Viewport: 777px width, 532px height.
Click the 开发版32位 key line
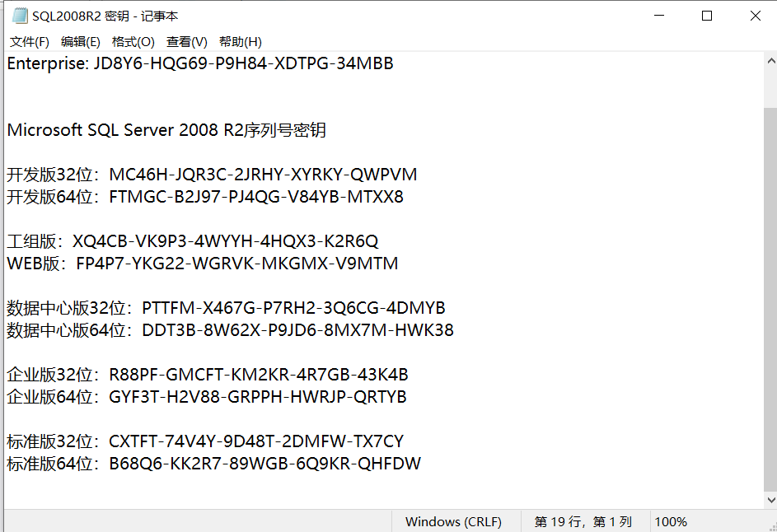coord(212,175)
